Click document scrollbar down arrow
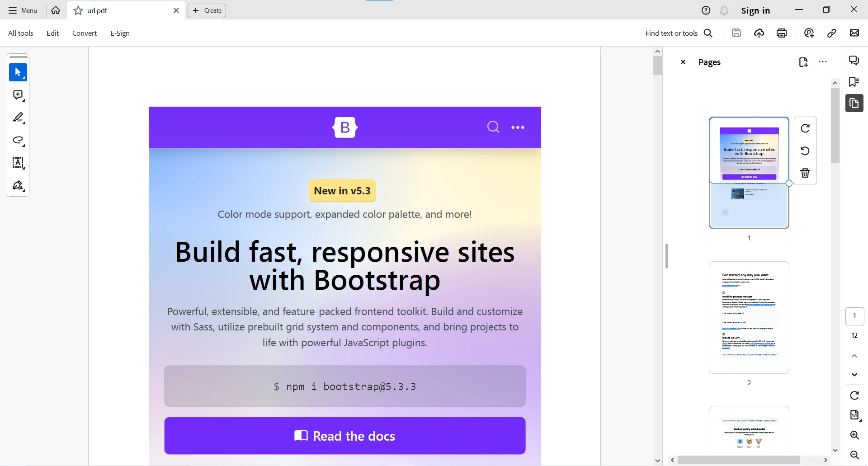Image resolution: width=868 pixels, height=466 pixels. click(x=658, y=461)
